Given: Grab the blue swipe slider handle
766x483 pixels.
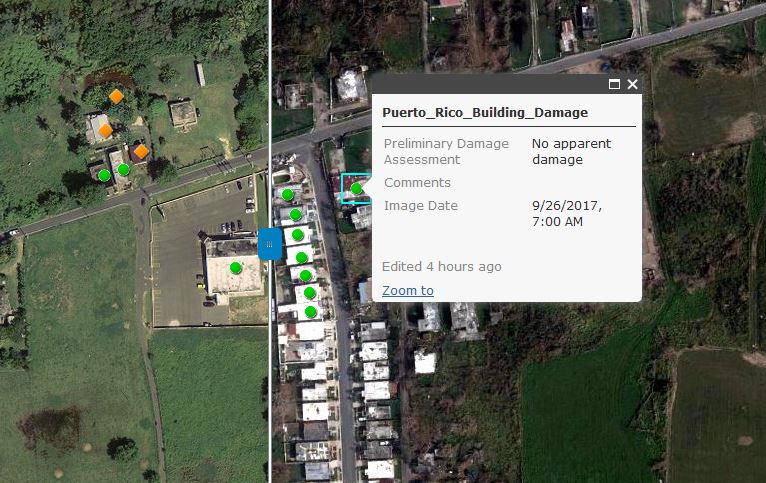Looking at the screenshot, I should [270, 244].
